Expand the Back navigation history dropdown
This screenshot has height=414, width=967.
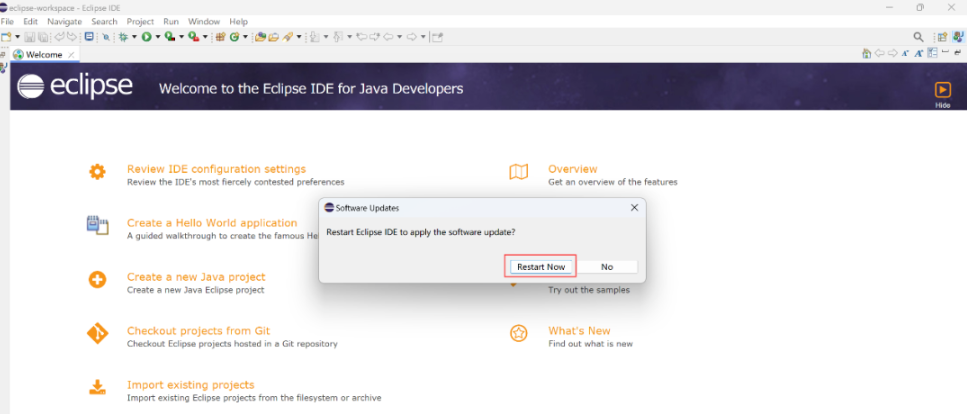(400, 37)
